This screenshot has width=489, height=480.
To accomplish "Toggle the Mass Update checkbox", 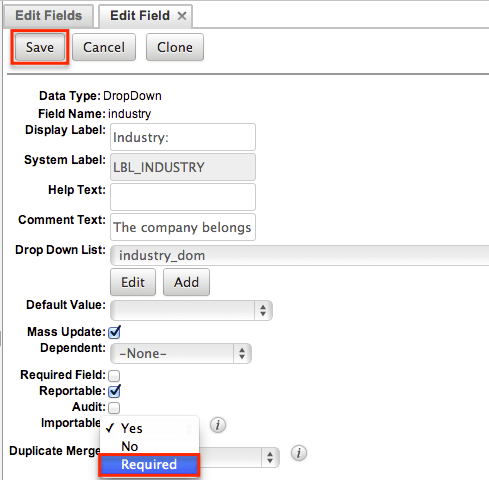I will (114, 332).
